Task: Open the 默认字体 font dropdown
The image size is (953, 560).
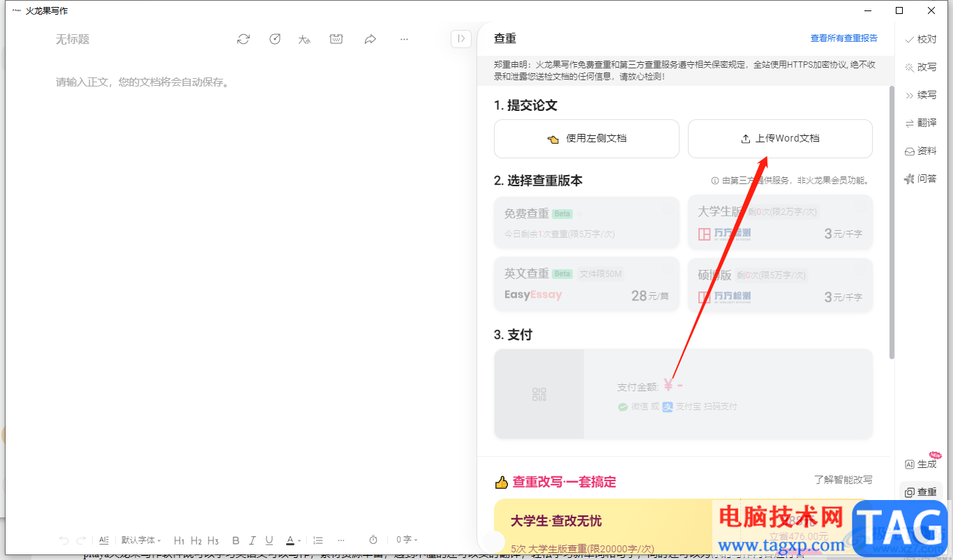Action: tap(141, 540)
